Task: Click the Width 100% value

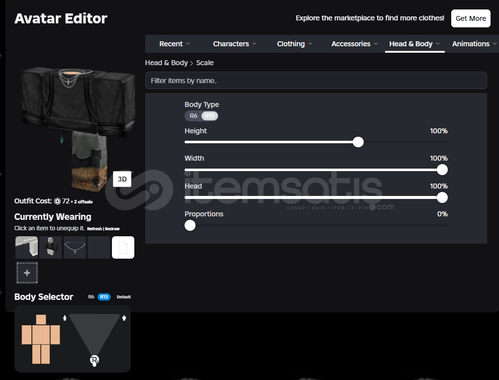Action: [439, 158]
